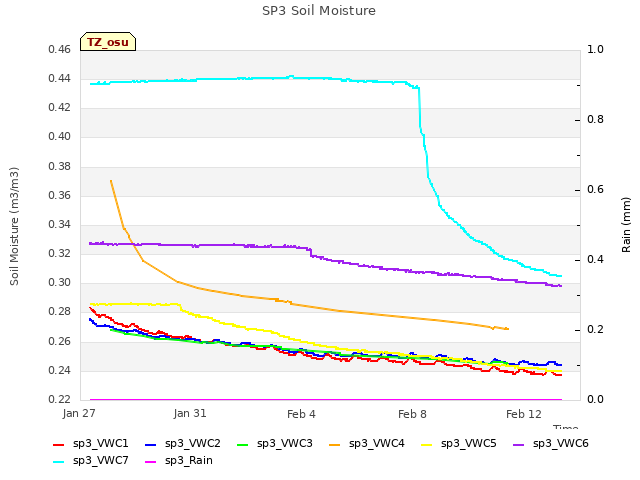Click the 0.6 rain axis value

pyautogui.click(x=595, y=189)
